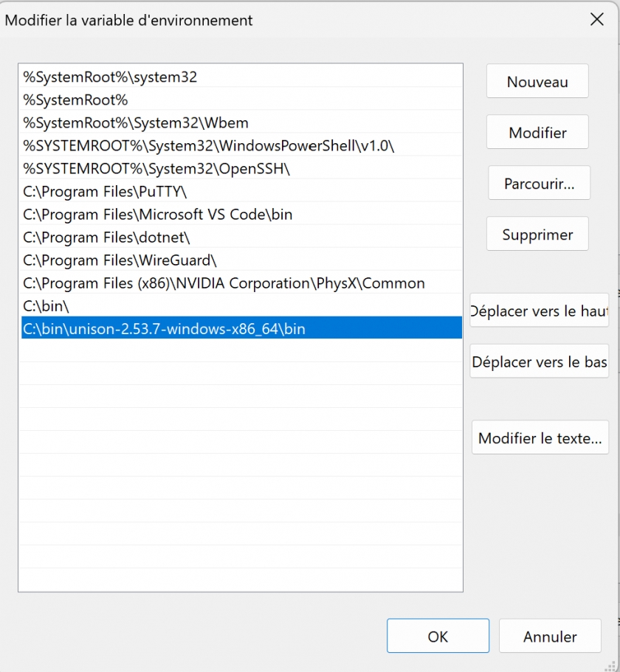Select the %SystemRoot%\system32 entry

(x=241, y=77)
